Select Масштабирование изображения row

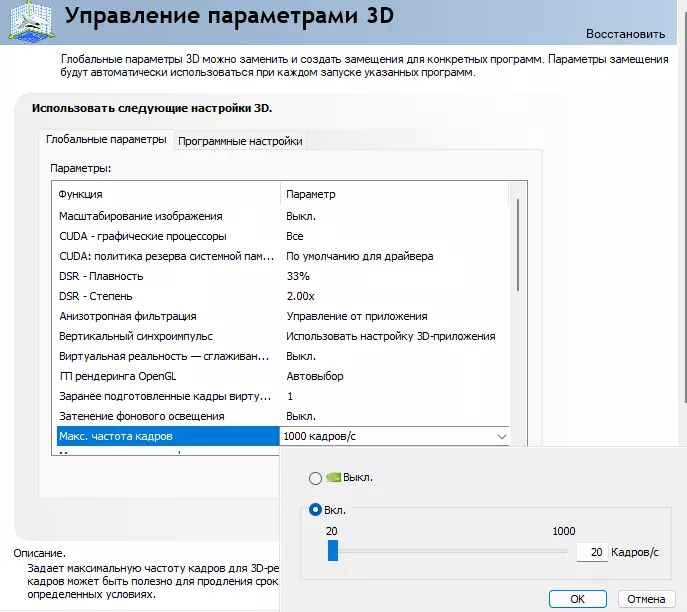283,216
